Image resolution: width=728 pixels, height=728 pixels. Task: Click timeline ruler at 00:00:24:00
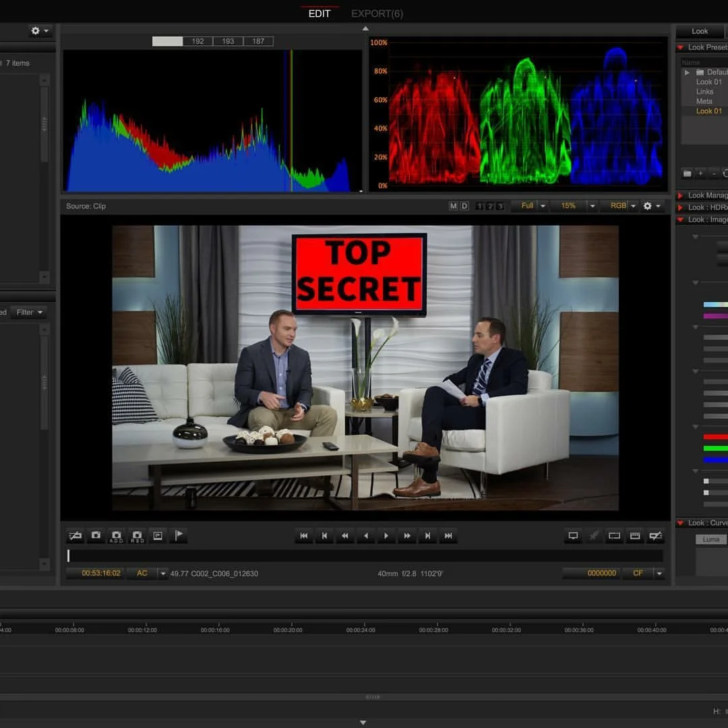pos(361,630)
